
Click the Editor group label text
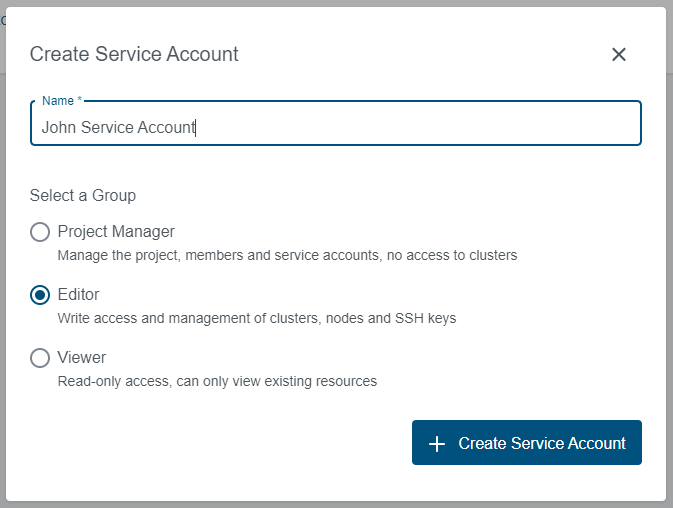point(78,294)
